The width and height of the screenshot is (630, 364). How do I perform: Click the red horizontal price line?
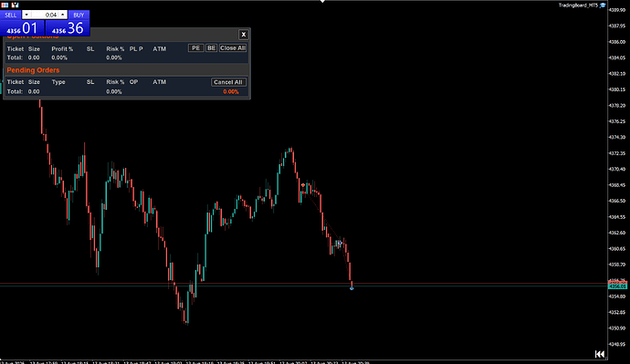click(x=303, y=284)
